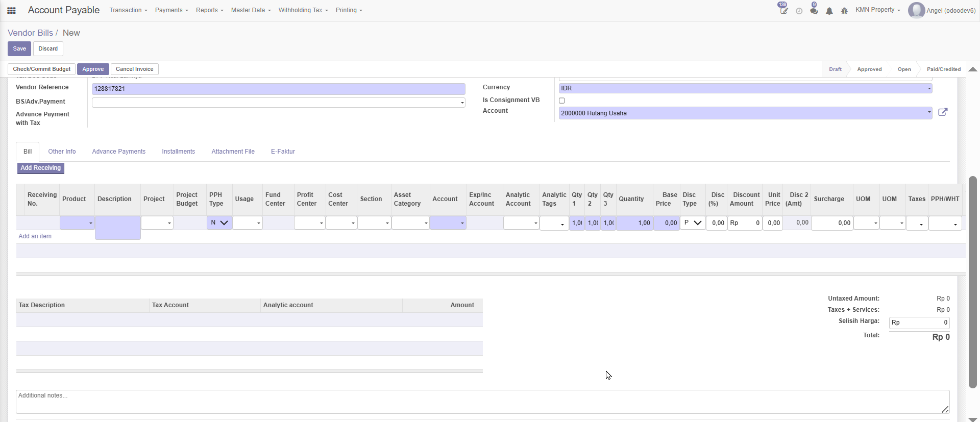Click the Add Receiving button
Screen dimensions: 980x422
pos(41,168)
